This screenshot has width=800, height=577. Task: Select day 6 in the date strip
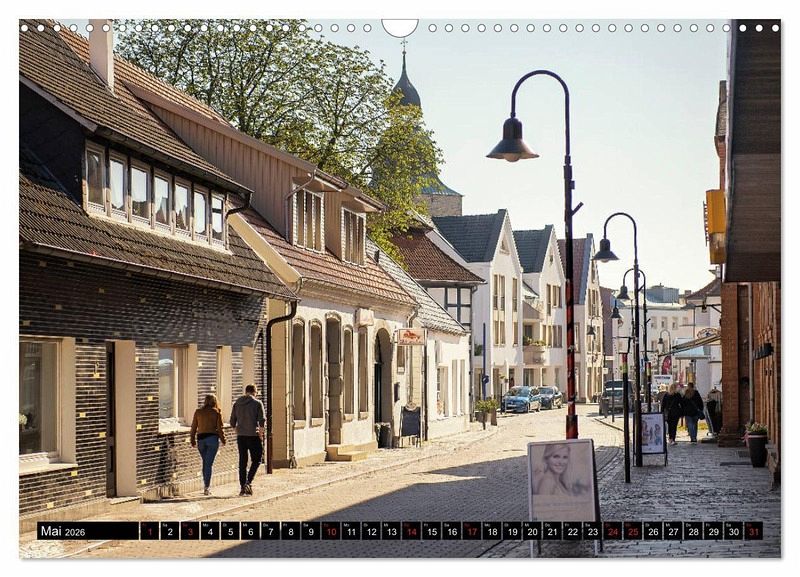251,531
